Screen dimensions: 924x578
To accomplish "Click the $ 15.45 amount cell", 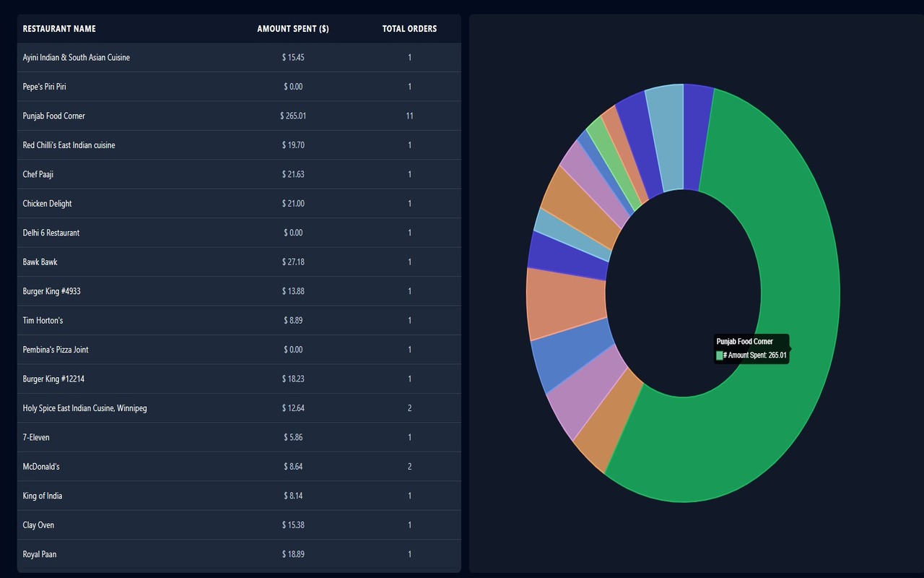I will pos(293,58).
